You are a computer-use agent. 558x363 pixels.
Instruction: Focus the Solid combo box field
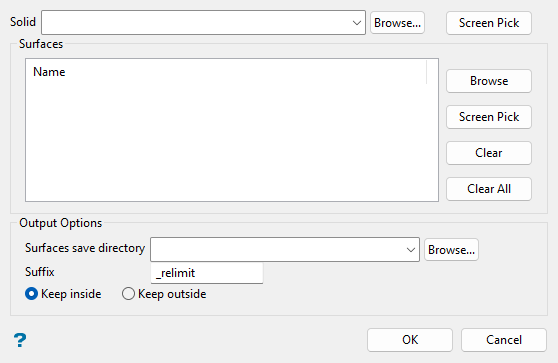203,23
